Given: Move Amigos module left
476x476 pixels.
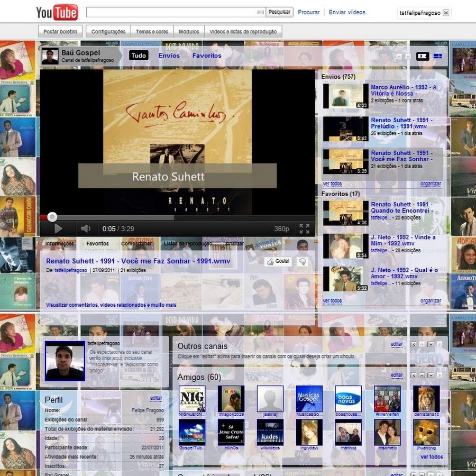Looking at the screenshot, I should pyautogui.click(x=413, y=375).
